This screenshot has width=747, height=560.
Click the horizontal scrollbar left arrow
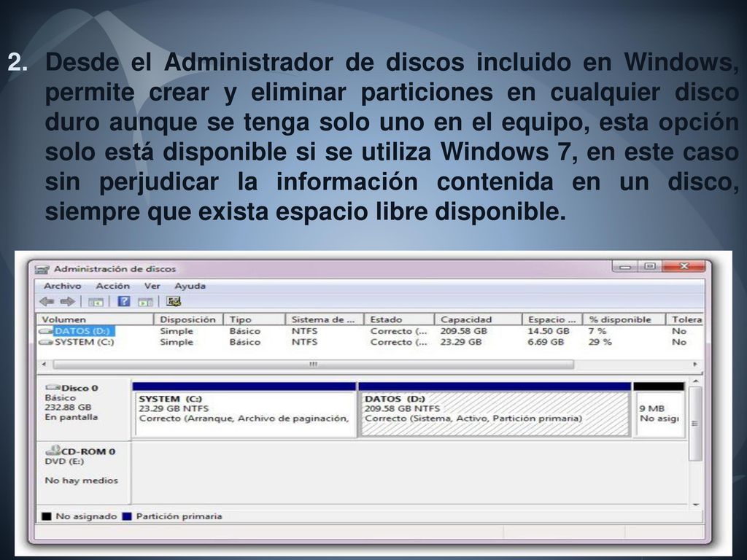(44, 365)
